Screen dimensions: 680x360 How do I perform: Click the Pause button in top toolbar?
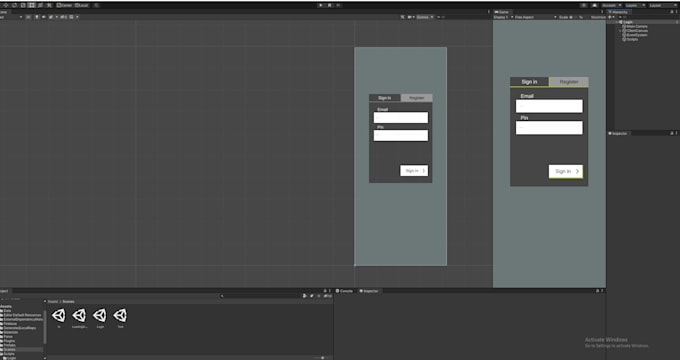coord(330,5)
